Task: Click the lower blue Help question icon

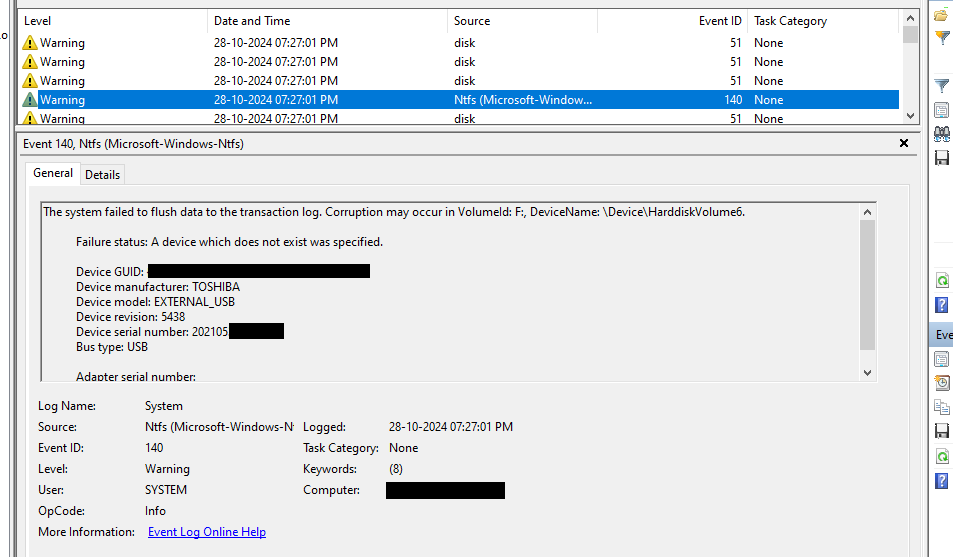Action: point(941,480)
